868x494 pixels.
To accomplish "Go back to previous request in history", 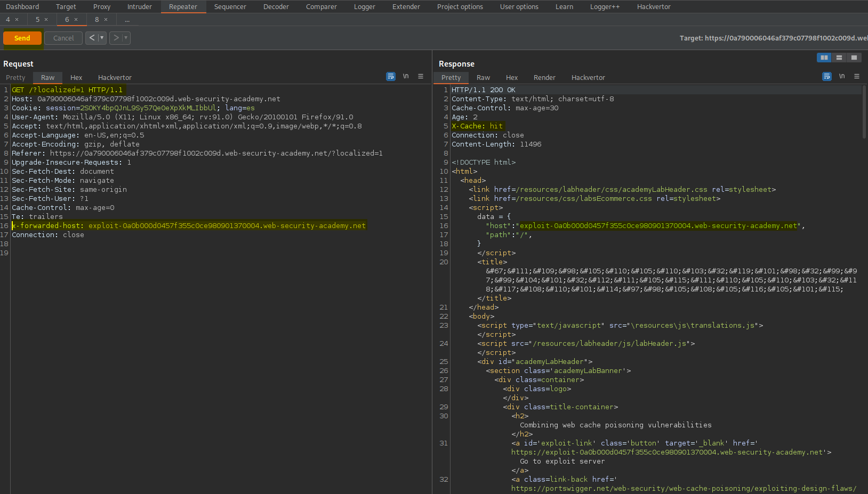I will [92, 38].
